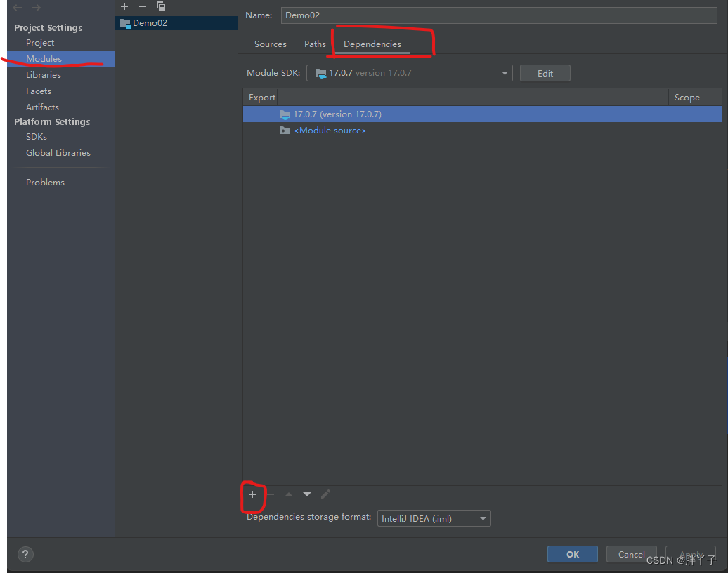Viewport: 728px width, 573px height.
Task: Copy the Demo02 module using the copy icon
Action: (160, 6)
